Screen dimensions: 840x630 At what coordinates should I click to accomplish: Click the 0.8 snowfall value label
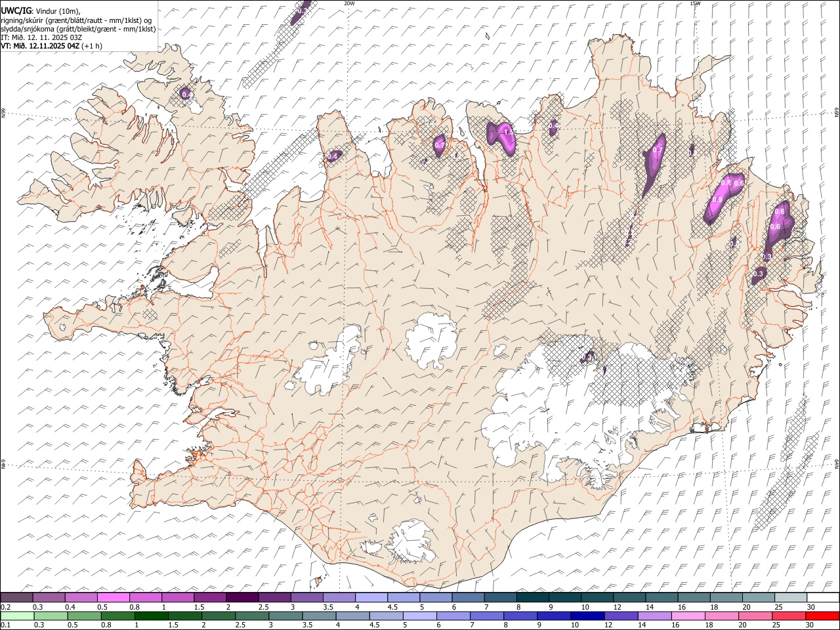tap(726, 182)
